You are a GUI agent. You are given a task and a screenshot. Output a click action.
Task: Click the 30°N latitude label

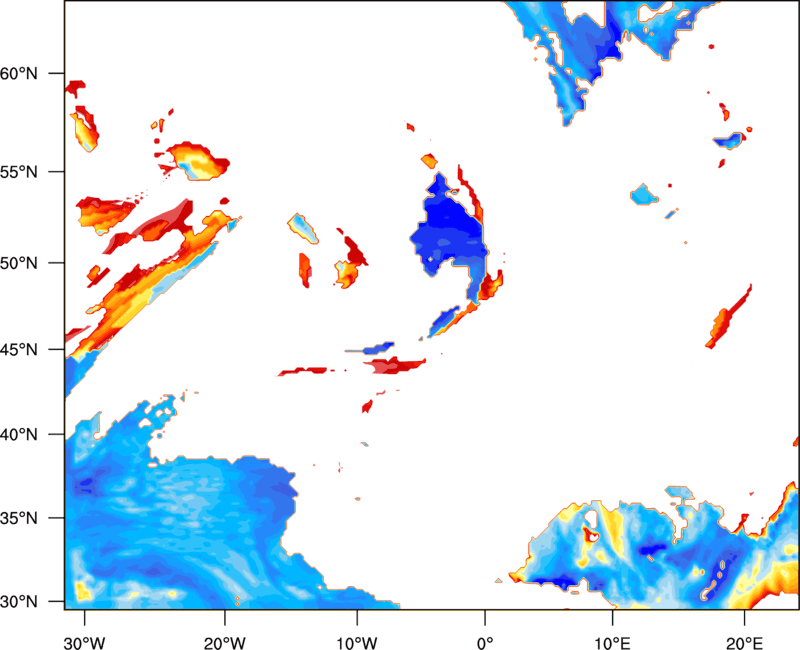pos(19,602)
